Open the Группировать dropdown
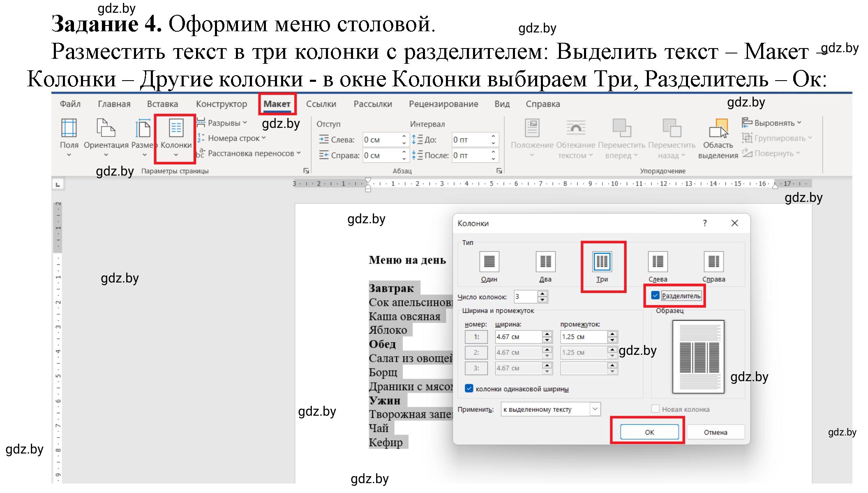Screen dimensions: 868x493 [x=777, y=138]
